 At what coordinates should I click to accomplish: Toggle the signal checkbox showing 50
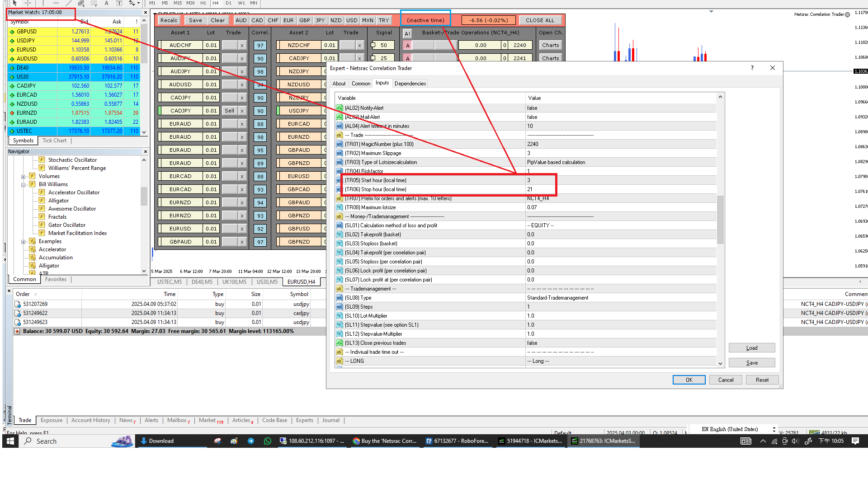373,45
